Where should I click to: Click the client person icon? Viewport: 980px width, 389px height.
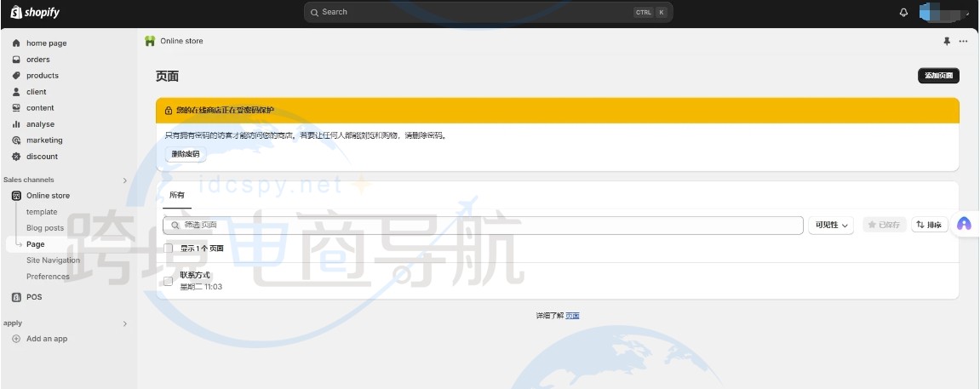(x=16, y=92)
